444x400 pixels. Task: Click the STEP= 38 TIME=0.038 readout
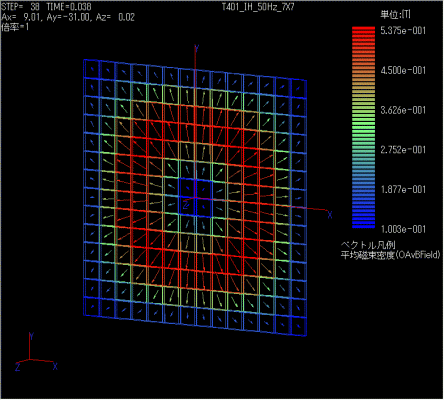click(x=46, y=6)
